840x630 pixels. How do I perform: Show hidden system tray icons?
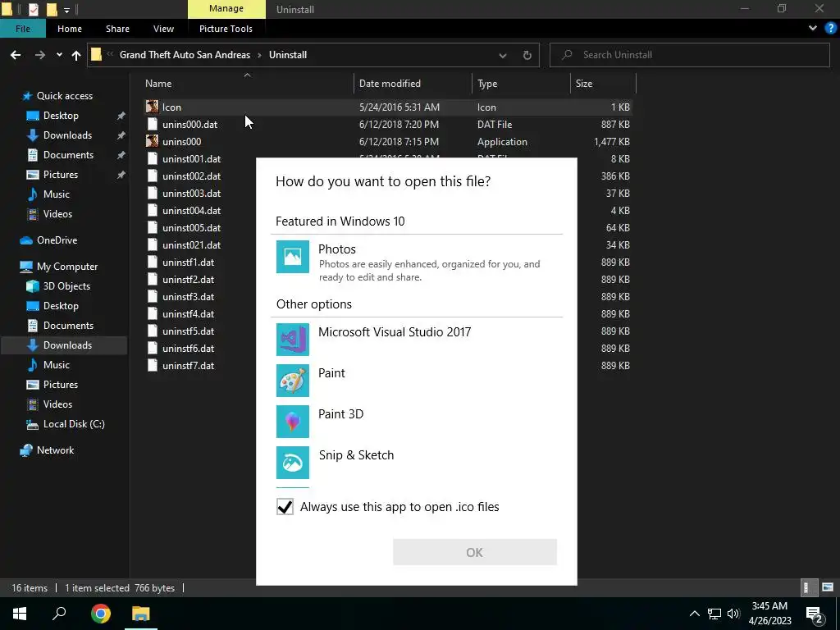(694, 614)
